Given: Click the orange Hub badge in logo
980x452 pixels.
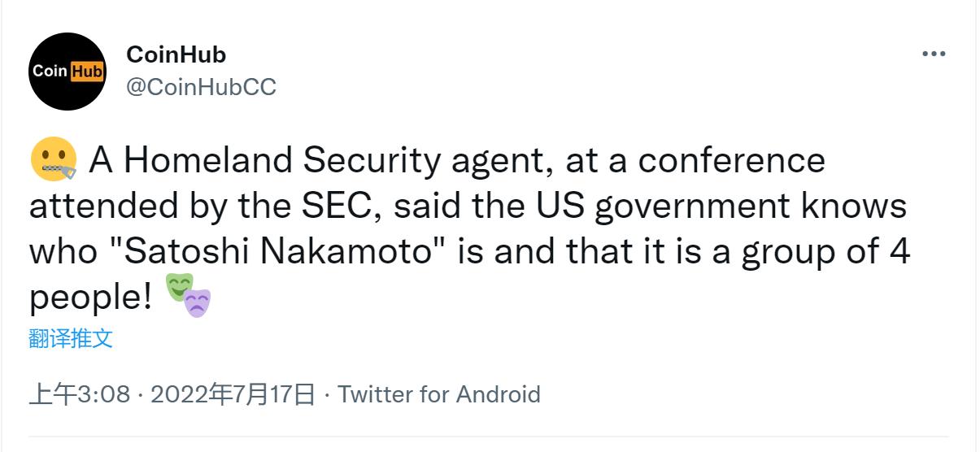Looking at the screenshot, I should 87,72.
